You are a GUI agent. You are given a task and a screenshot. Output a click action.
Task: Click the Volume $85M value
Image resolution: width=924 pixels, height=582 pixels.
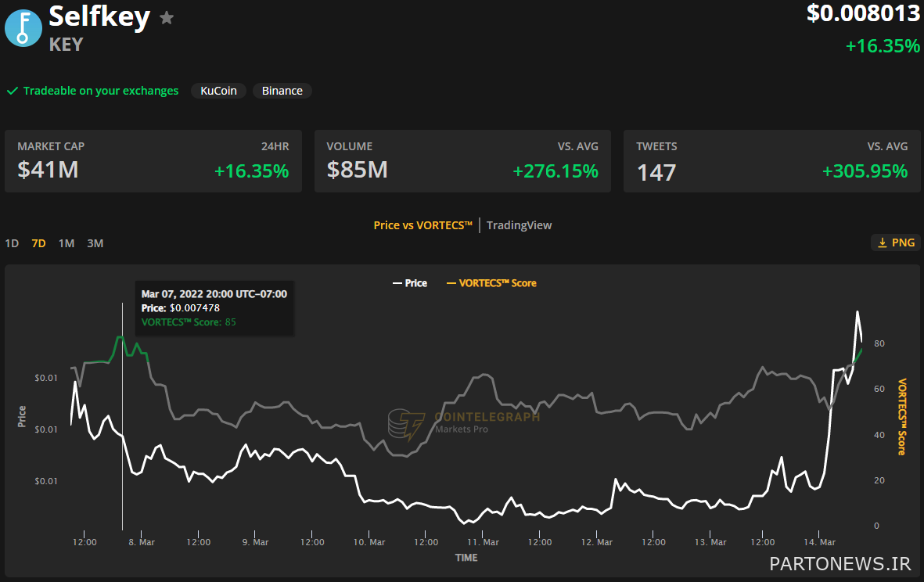(357, 170)
